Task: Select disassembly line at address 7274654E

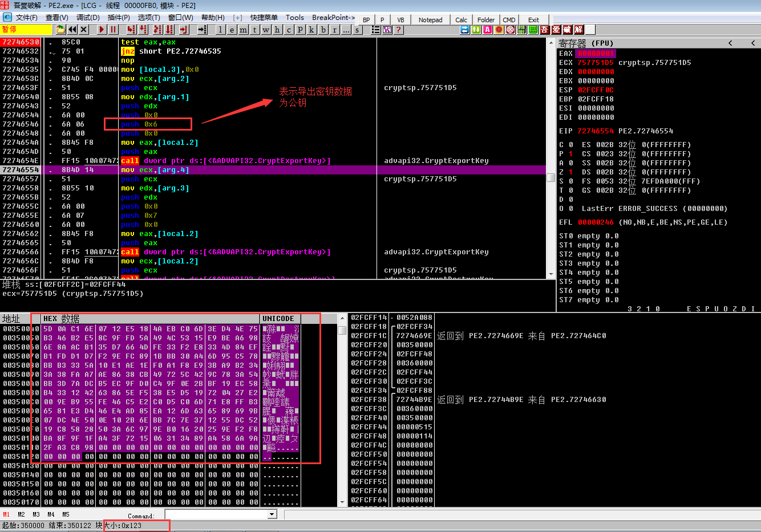Action: [x=274, y=161]
